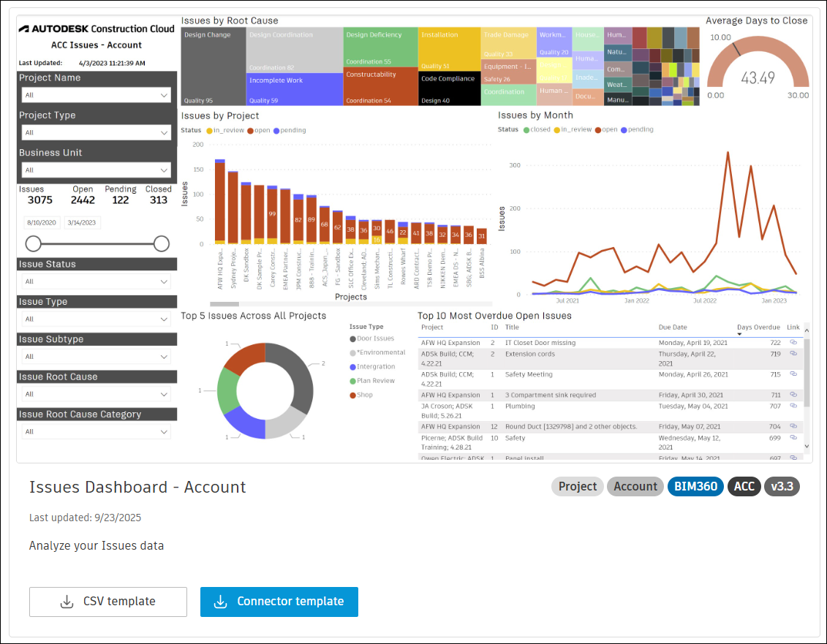Click download icon in CSV template button
This screenshot has height=644, width=827.
tap(67, 602)
